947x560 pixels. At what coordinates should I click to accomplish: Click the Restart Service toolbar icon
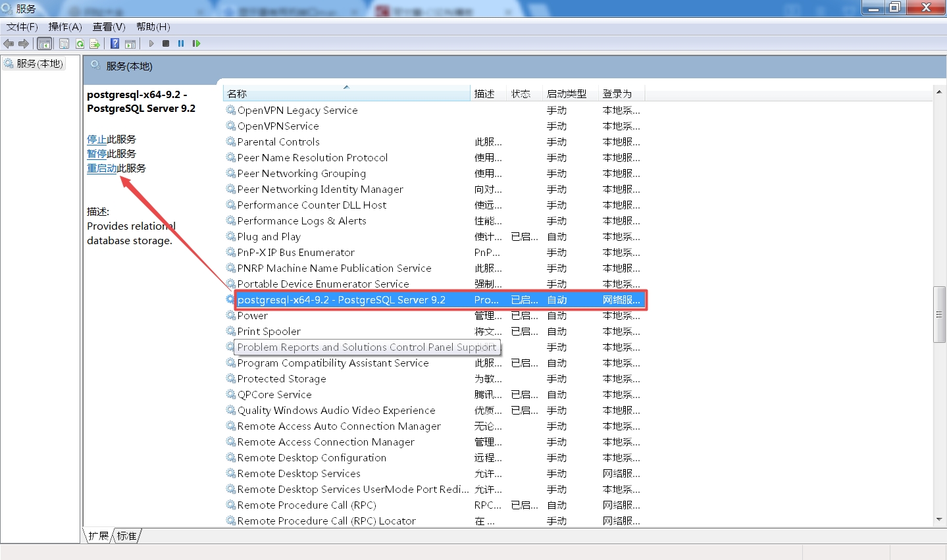(x=196, y=43)
